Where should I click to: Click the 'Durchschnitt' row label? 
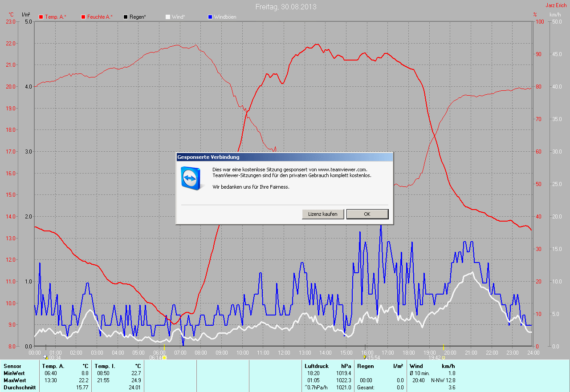pos(20,388)
